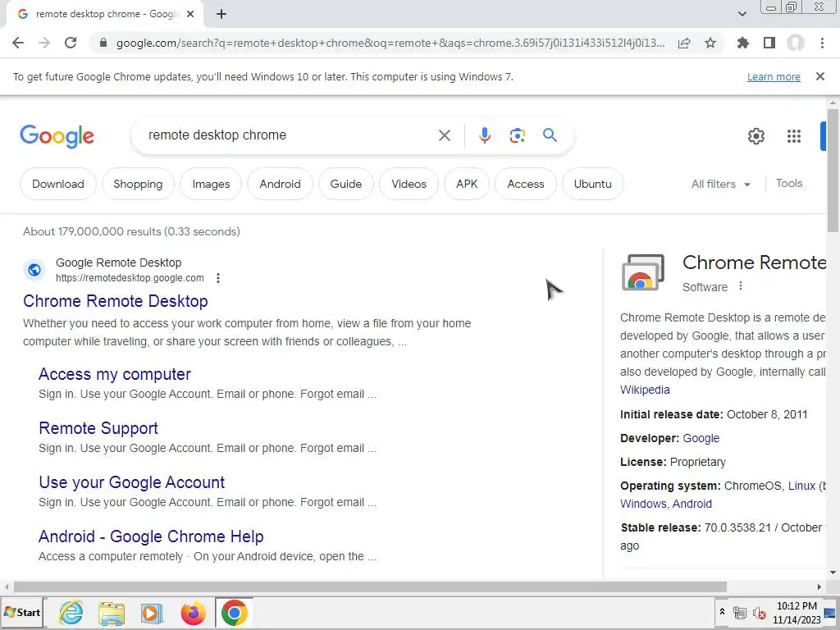Expand the All filters dropdown
The image size is (840, 630).
[720, 184]
